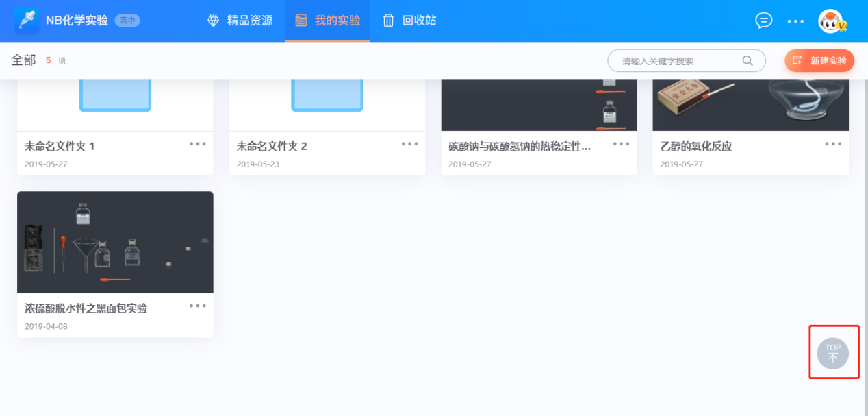Click the user avatar icon

(x=832, y=21)
